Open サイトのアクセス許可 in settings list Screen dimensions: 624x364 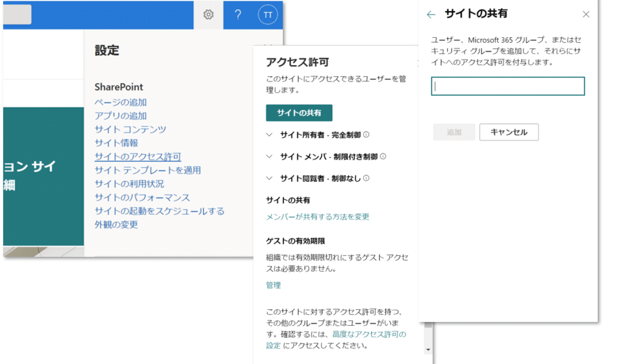click(138, 156)
